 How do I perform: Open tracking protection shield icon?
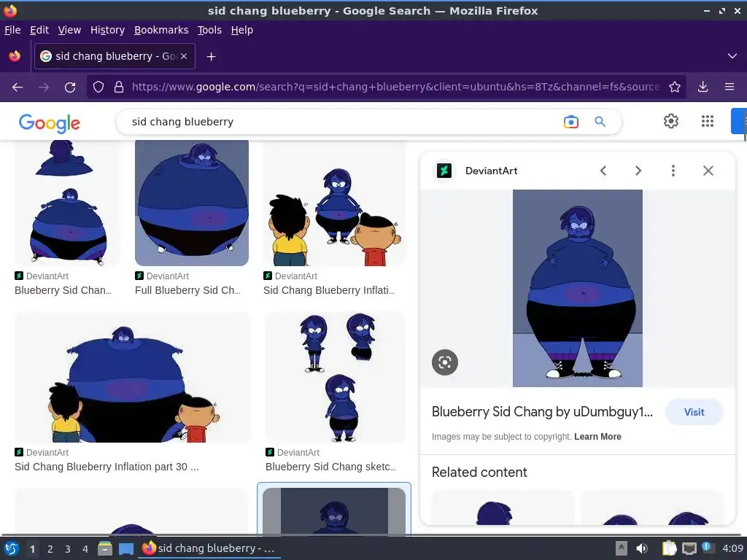[x=98, y=87]
